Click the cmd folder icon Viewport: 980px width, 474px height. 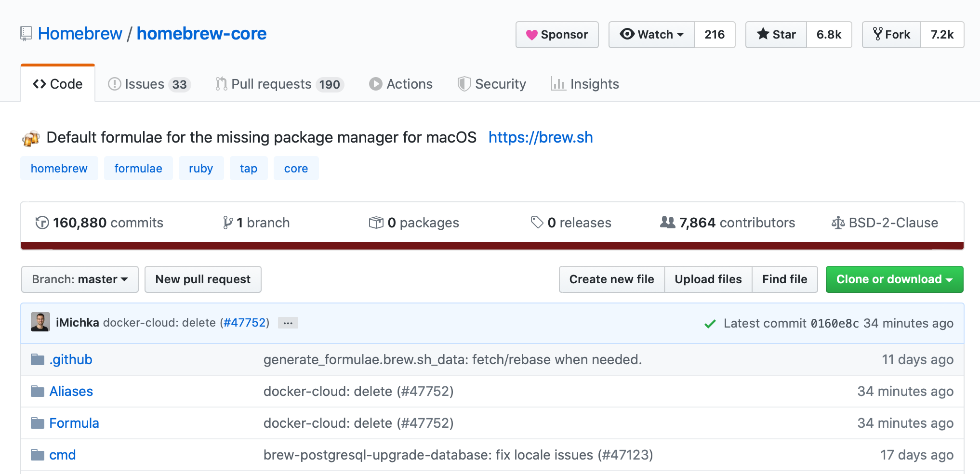click(x=38, y=455)
